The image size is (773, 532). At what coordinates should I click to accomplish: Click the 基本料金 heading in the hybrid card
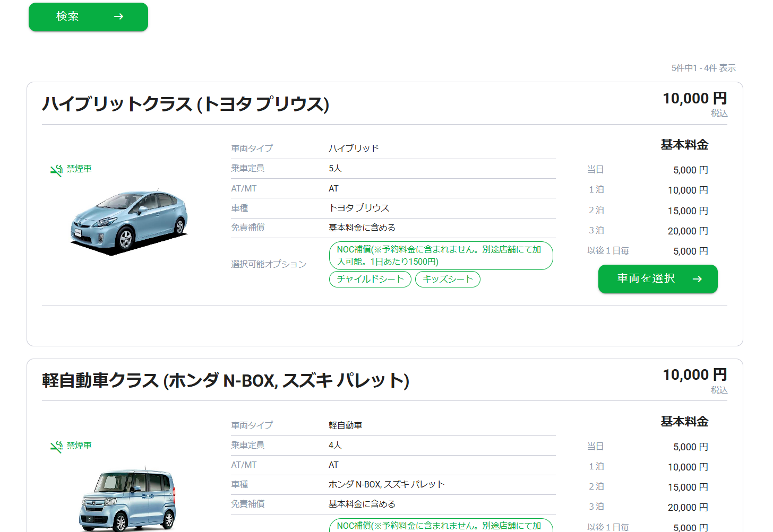tap(684, 145)
